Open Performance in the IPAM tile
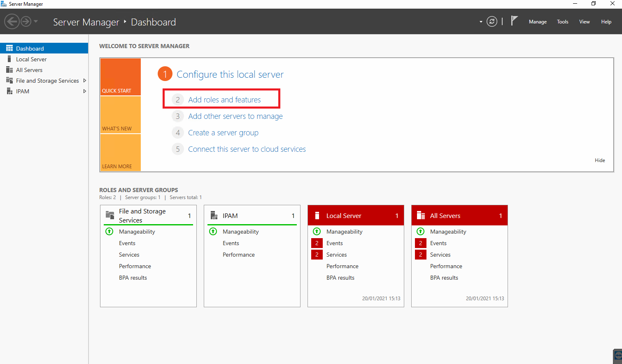The image size is (622, 364). (x=239, y=255)
